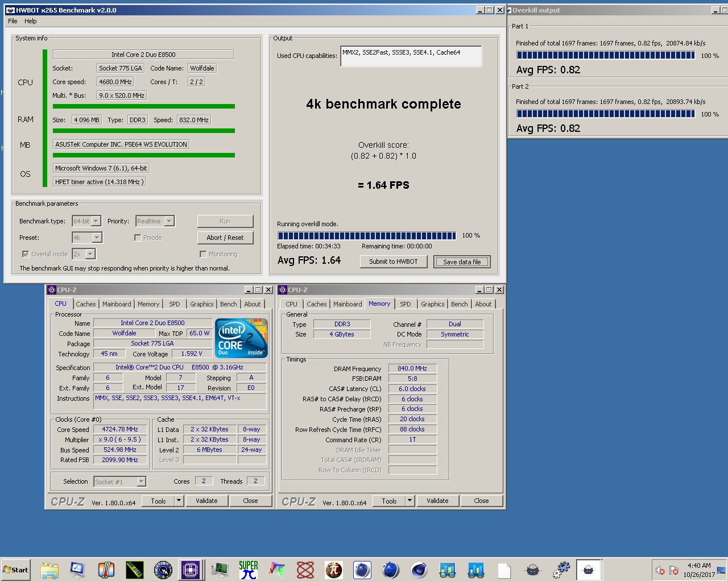The image size is (728, 582).
Task: Open the Windows Start button
Action: [15, 569]
